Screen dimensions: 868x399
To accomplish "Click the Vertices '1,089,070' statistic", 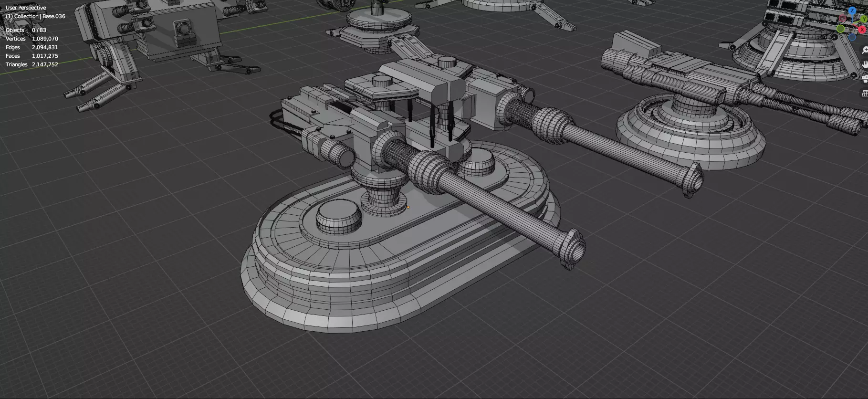I will (45, 39).
